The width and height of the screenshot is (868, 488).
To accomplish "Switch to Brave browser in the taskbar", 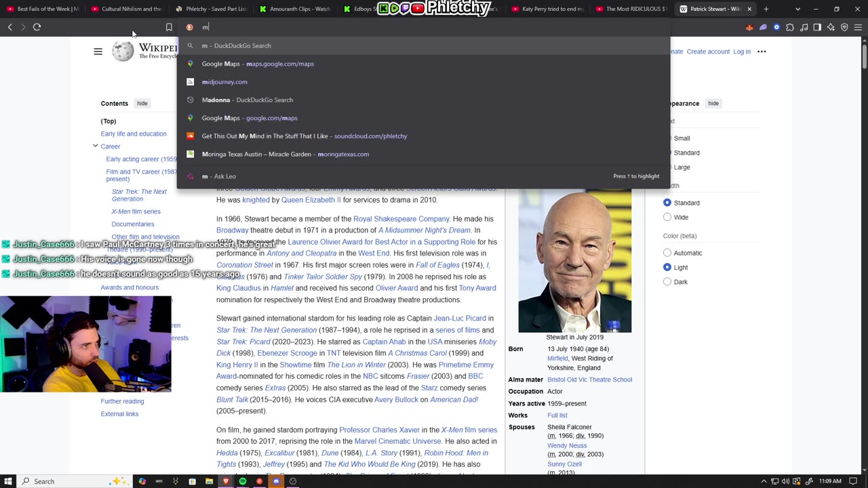I will click(x=226, y=481).
